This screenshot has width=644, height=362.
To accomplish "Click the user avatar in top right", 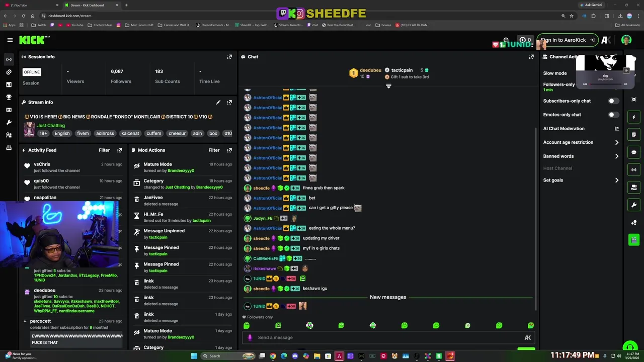I will (x=626, y=40).
